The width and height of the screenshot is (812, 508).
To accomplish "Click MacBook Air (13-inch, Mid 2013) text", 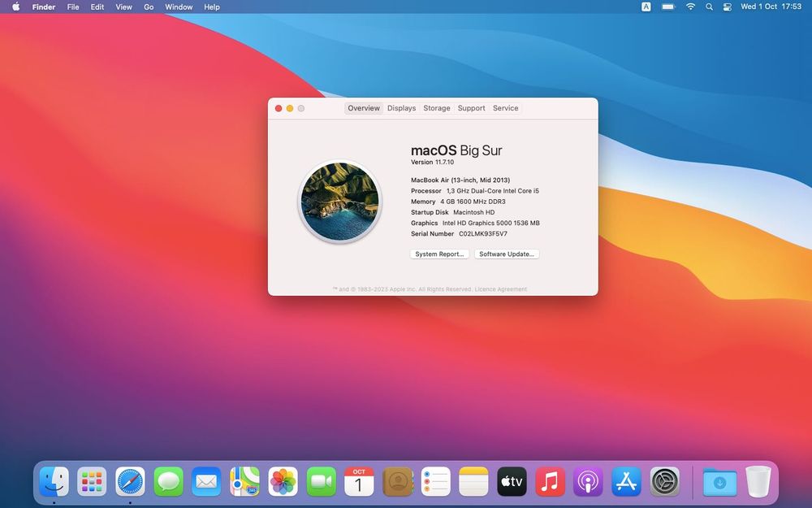I will click(x=460, y=180).
